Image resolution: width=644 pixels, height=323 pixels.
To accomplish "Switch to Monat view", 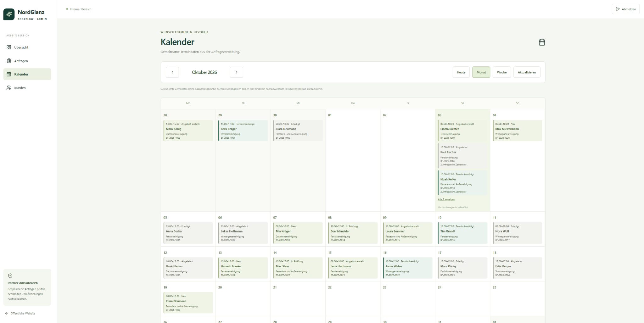I will coord(481,72).
